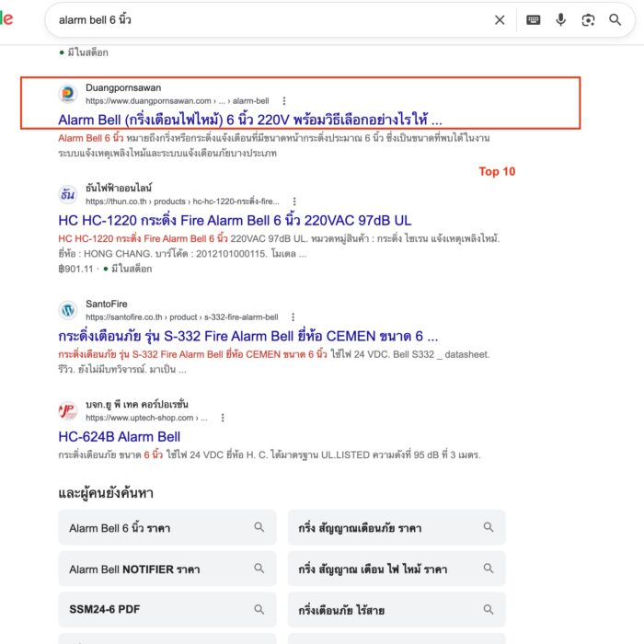Image resolution: width=644 pixels, height=644 pixels.
Task: Open more options for SantoFire result
Action: 293,317
